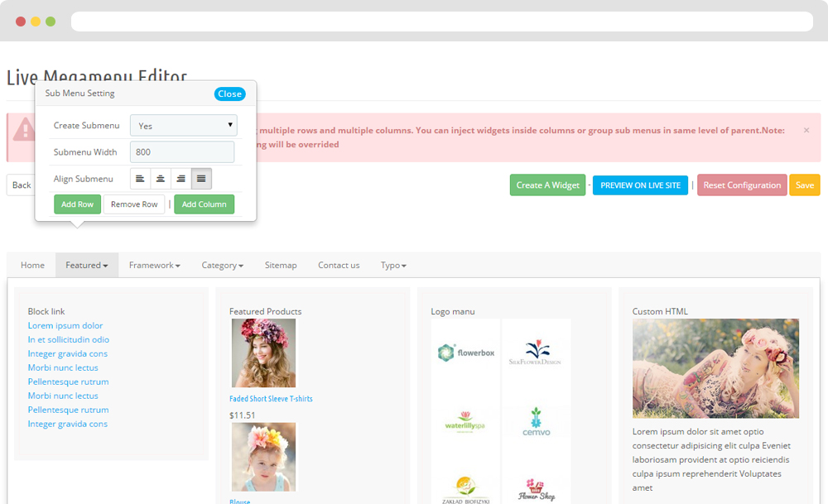
Task: Open the Faded Short Sleeve T-shirts link
Action: tap(271, 399)
